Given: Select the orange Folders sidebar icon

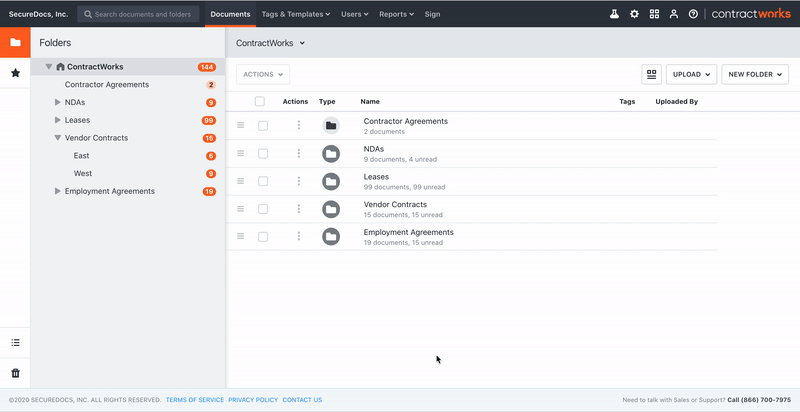Looking at the screenshot, I should (15, 42).
